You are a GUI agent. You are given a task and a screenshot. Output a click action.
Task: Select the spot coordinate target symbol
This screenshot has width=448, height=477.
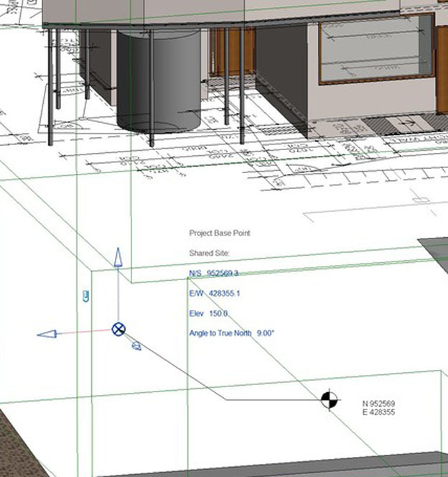click(329, 400)
